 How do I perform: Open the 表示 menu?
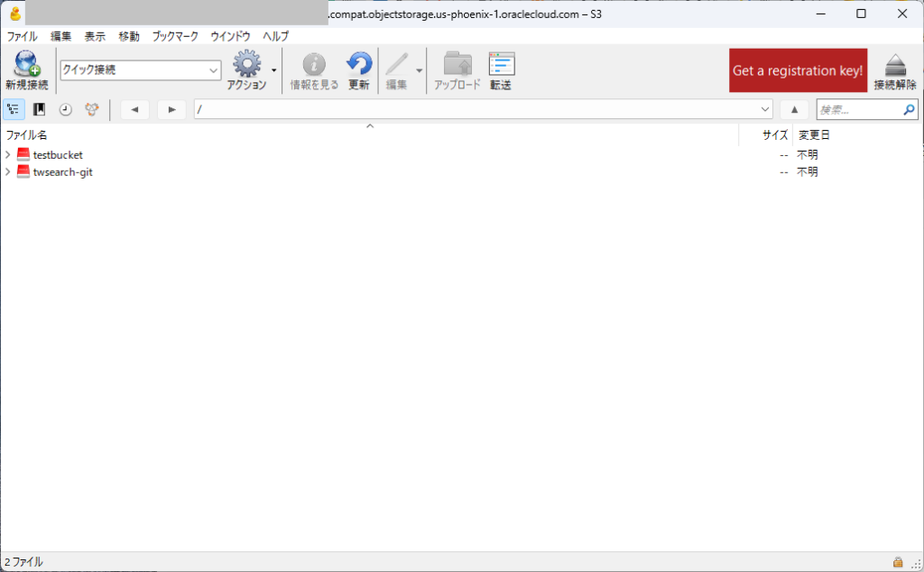coord(95,36)
